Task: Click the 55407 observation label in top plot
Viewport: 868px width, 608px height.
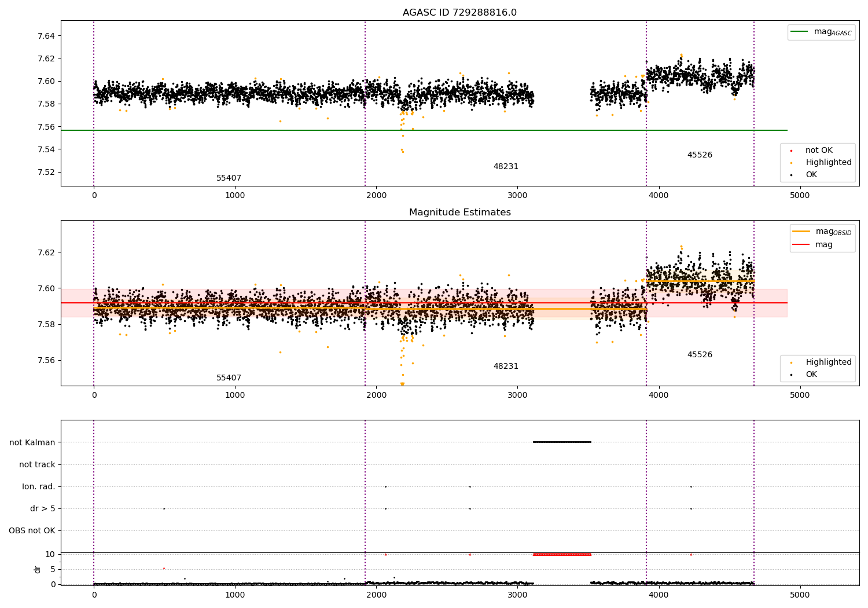Action: point(229,178)
